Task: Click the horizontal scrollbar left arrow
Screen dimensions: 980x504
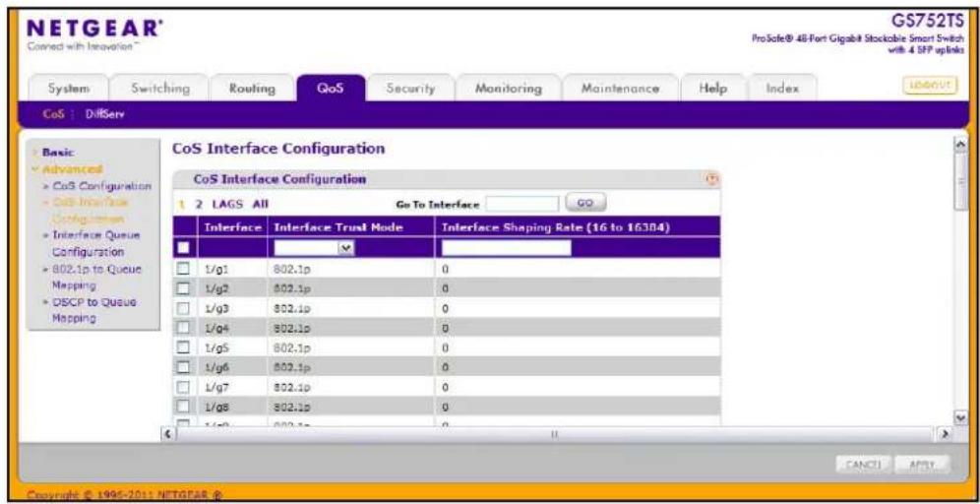Action: 166,433
